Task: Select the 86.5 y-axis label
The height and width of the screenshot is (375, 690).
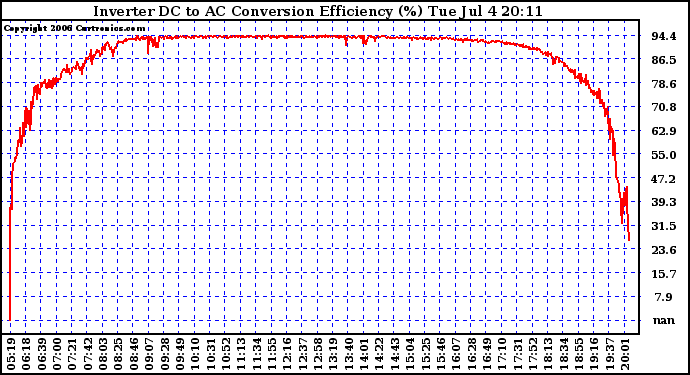Action: 664,60
